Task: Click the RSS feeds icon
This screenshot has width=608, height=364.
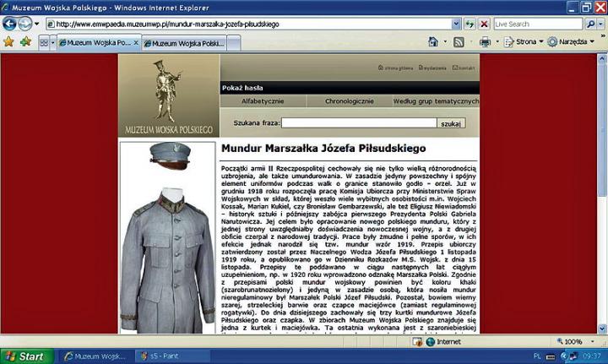Action: click(459, 41)
